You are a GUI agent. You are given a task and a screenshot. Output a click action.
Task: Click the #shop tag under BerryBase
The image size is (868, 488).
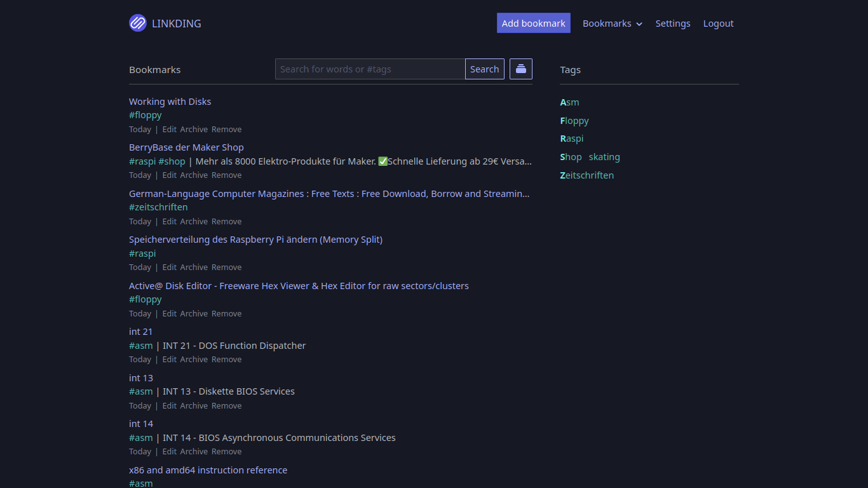coord(172,161)
